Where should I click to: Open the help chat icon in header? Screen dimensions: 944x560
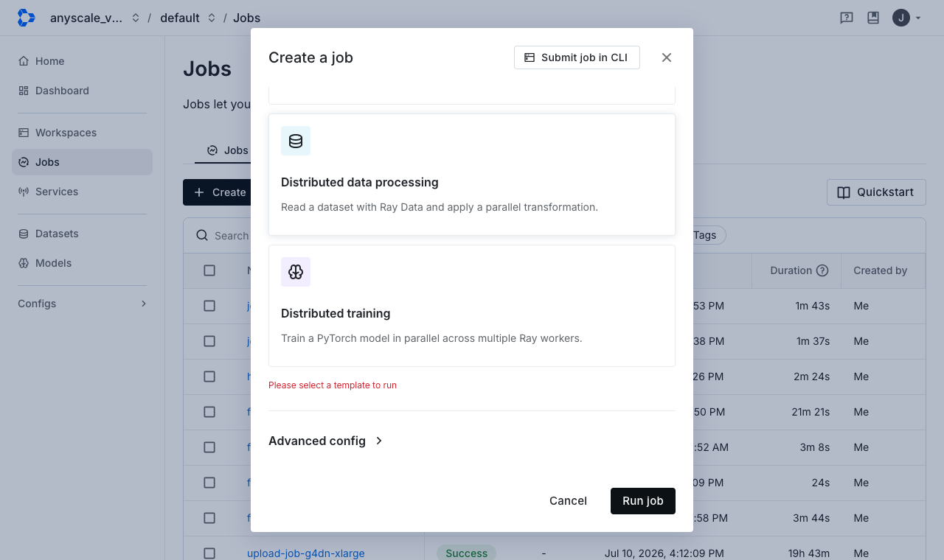(847, 18)
